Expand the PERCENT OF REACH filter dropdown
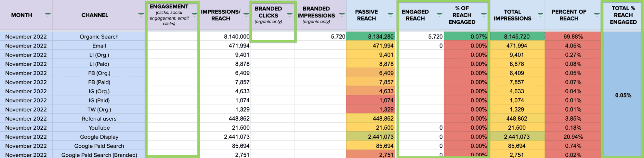 [x=597, y=15]
